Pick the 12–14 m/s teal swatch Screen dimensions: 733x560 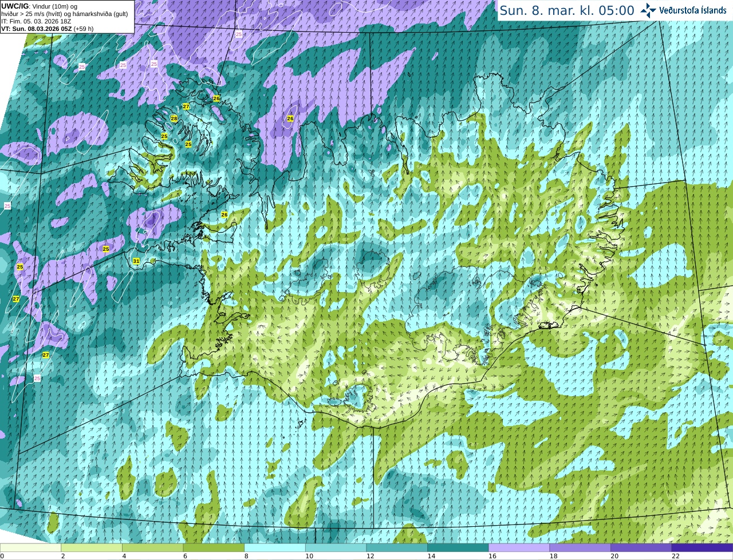[397, 547]
